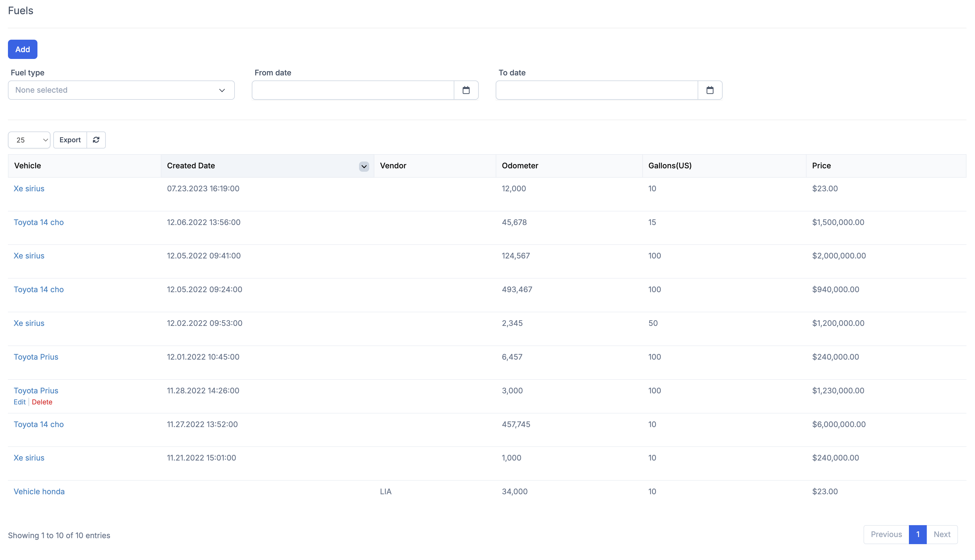Screen dimensions: 975x560
Task: Export the fuels table
Action: [70, 140]
